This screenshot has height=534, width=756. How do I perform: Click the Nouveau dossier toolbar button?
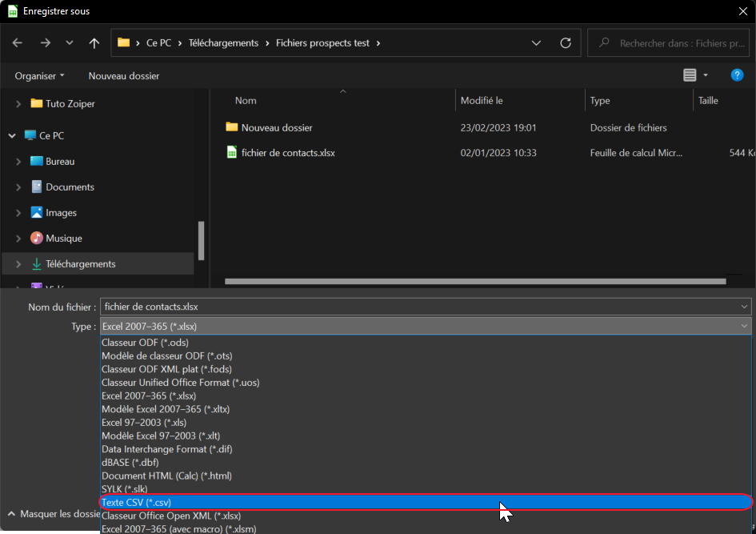coord(124,76)
